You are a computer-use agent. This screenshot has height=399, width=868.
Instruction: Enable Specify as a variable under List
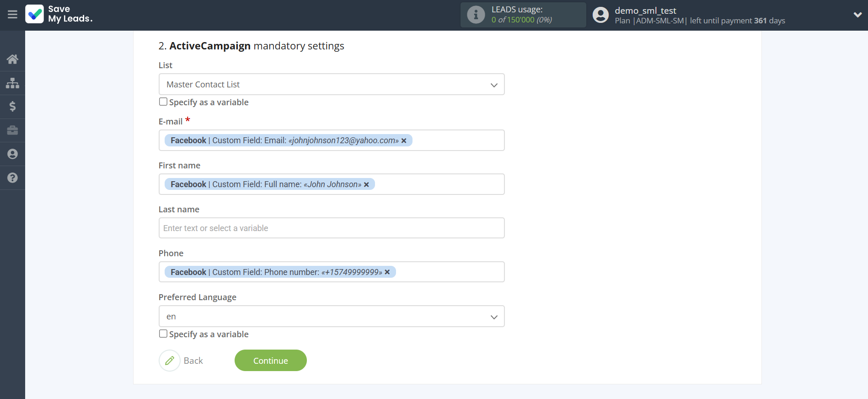pyautogui.click(x=163, y=102)
